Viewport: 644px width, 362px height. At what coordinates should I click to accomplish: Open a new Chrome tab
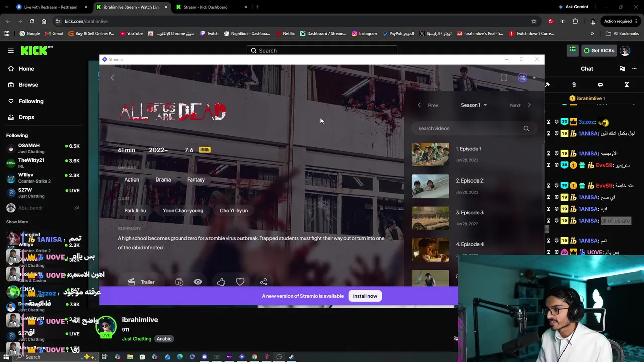point(257,7)
